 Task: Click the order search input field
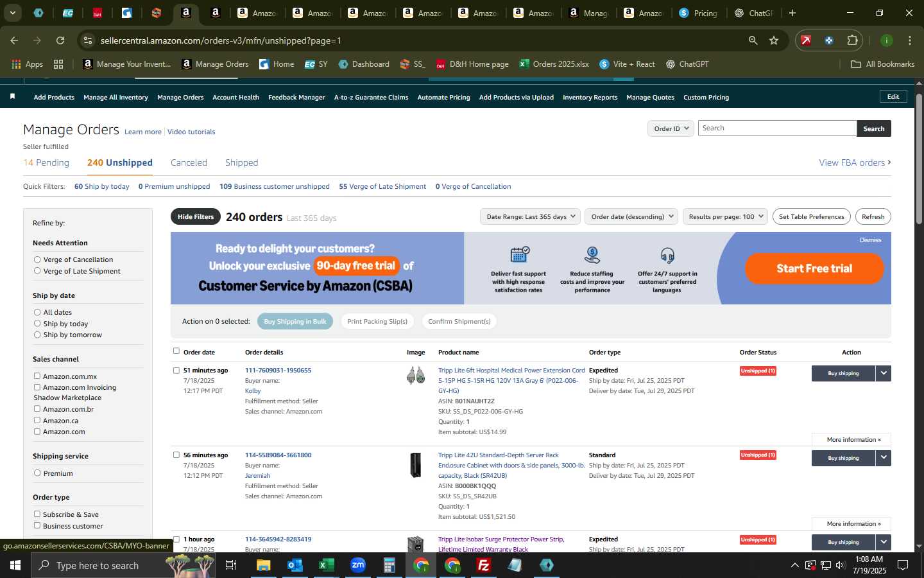(x=777, y=128)
